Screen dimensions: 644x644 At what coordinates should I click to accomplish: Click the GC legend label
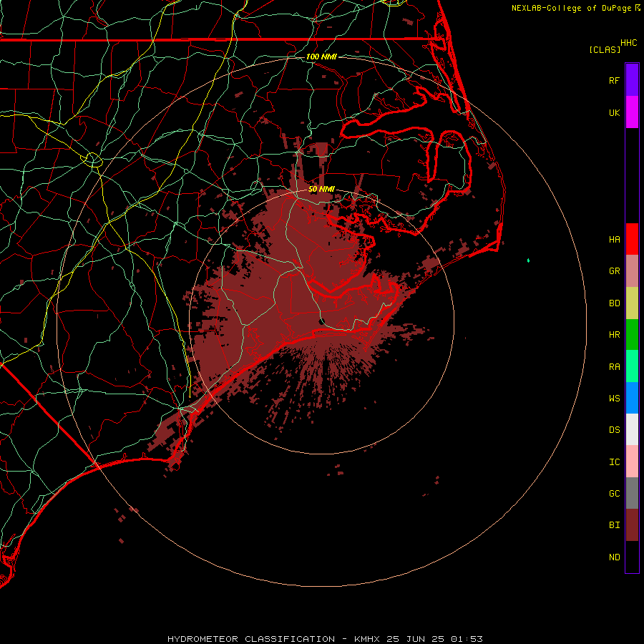coord(614,493)
